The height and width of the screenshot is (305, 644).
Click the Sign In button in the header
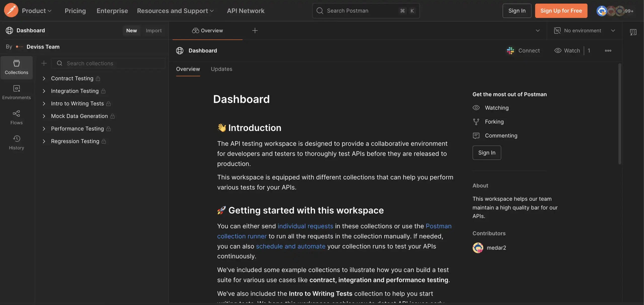[x=517, y=11]
